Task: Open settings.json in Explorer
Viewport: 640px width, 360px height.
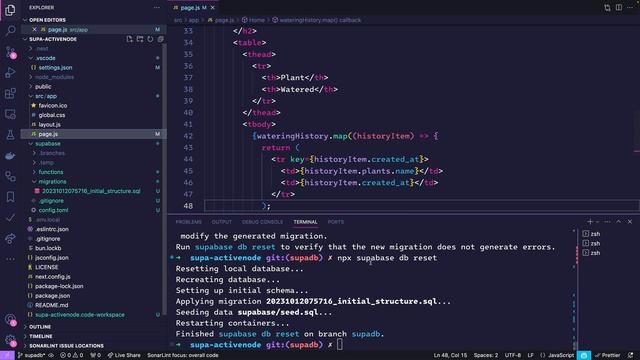Action: pos(56,68)
